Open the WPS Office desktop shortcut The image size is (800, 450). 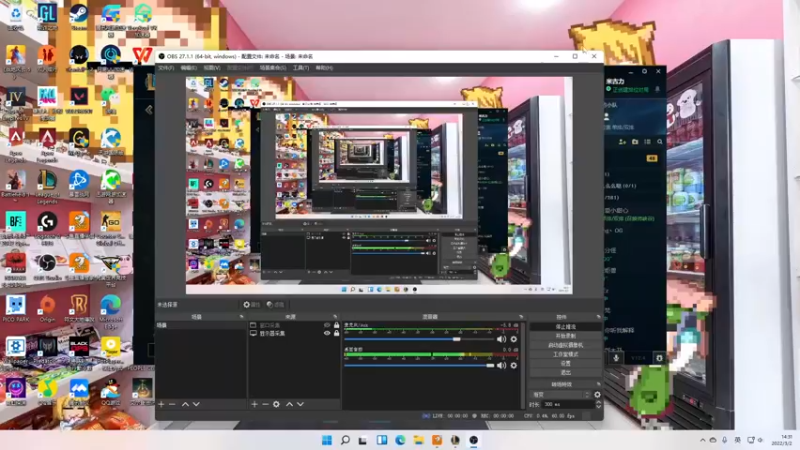pos(142,55)
